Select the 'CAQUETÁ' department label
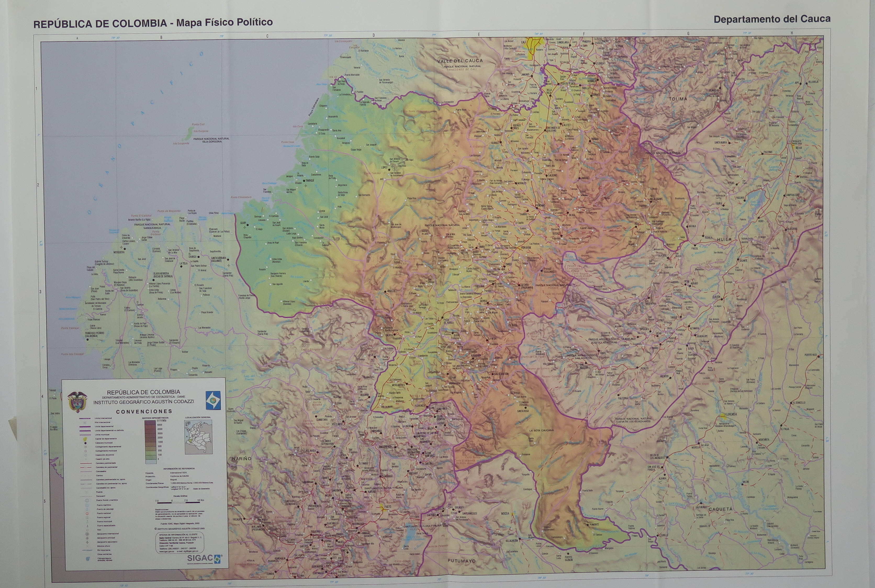This screenshot has width=875, height=588. 720,509
